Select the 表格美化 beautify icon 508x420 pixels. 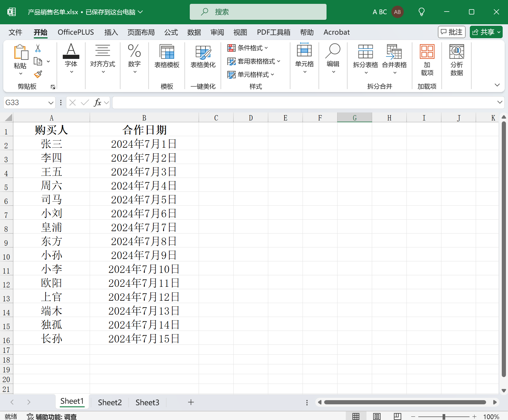(x=202, y=56)
